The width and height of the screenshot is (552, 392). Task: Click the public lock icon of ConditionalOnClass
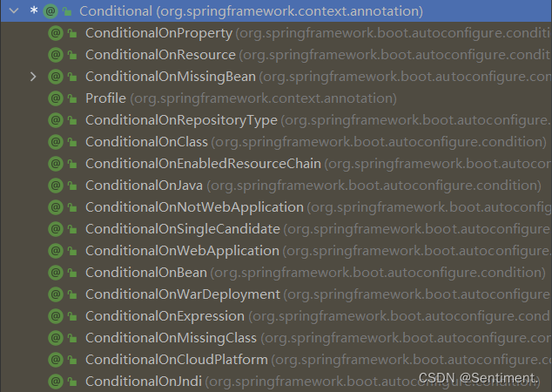pyautogui.click(x=72, y=143)
